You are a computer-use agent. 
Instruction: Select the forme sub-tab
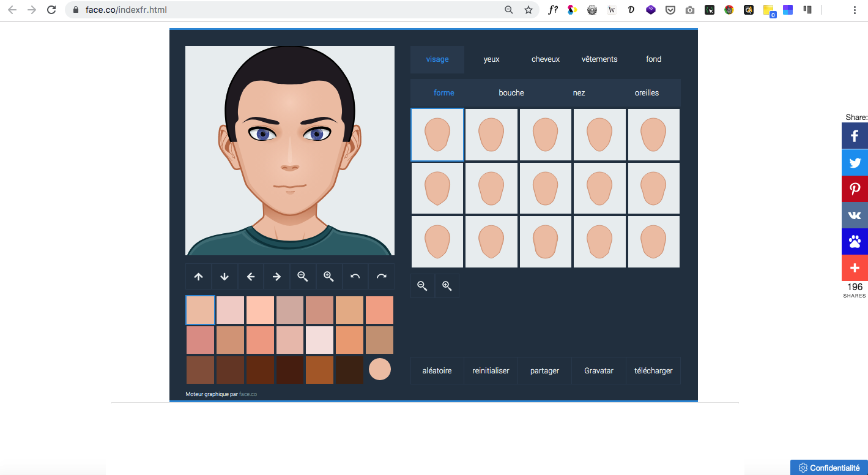[444, 93]
